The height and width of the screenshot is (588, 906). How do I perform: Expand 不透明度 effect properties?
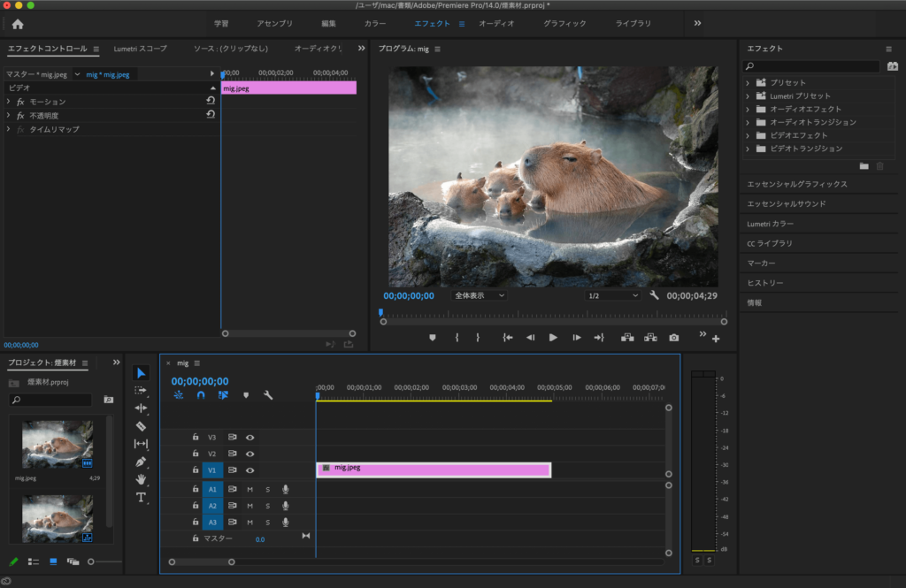click(8, 115)
